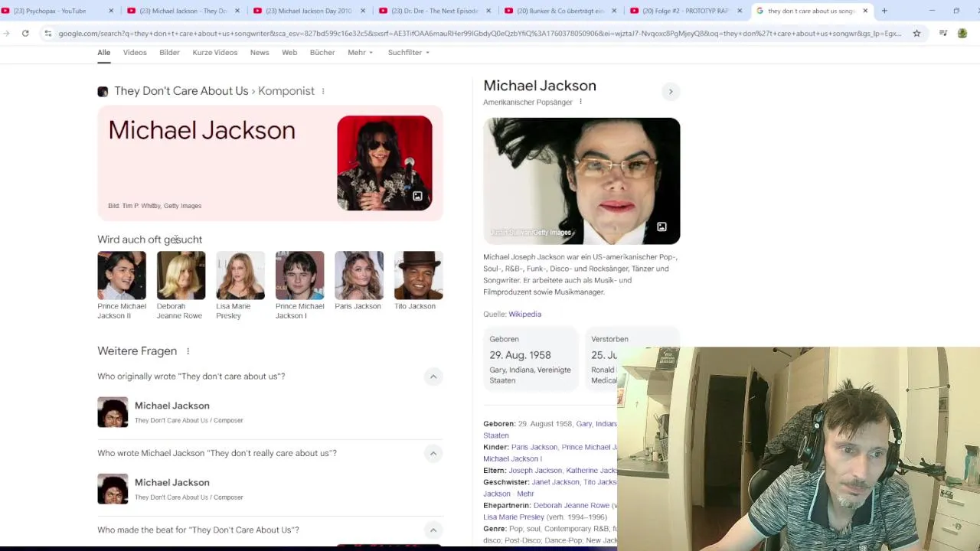Select the Alle search filter
Screen dimensions: 980x551
(x=104, y=52)
